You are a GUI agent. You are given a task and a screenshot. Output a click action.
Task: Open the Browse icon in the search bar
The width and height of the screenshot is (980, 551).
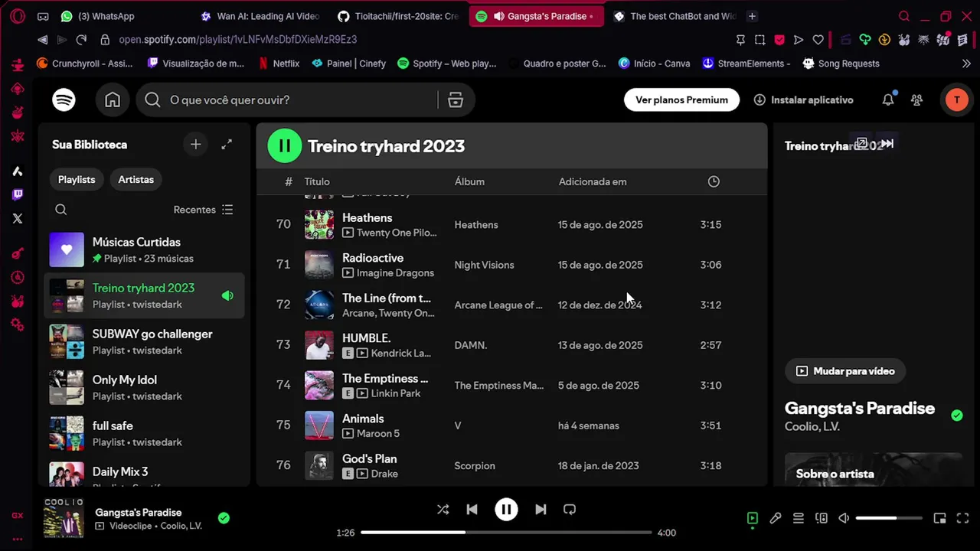click(456, 100)
